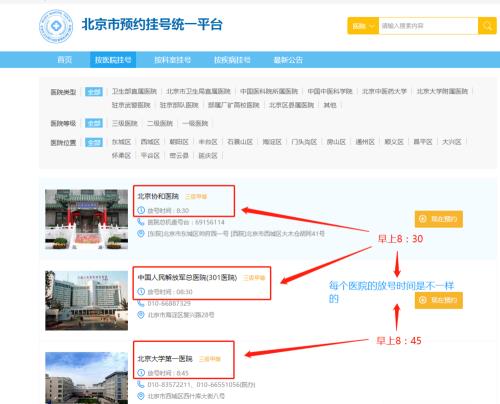
Task: Switch to 按医院挂号 tab
Action: (113, 60)
